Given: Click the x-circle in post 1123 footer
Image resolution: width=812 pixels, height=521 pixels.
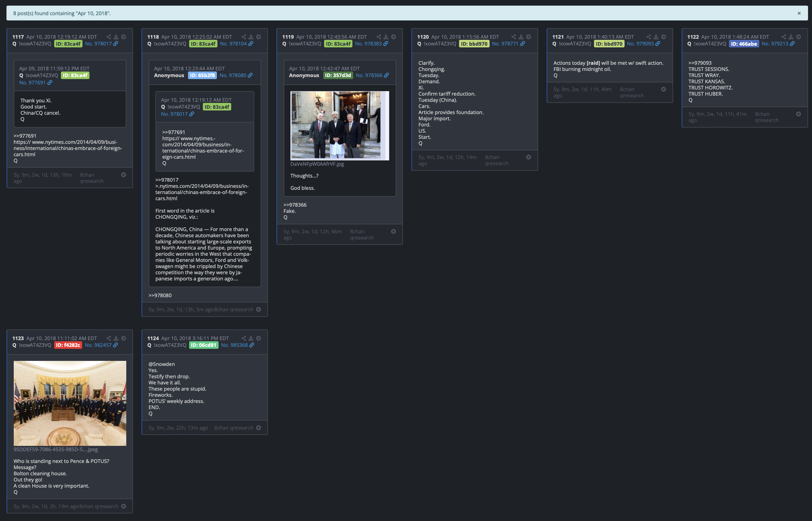Looking at the screenshot, I should click(123, 506).
